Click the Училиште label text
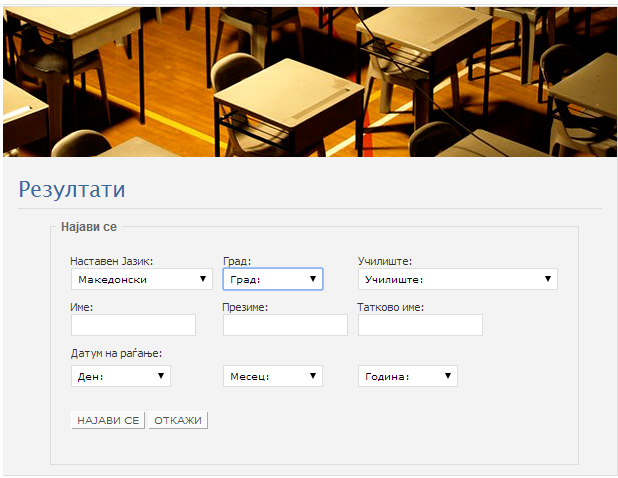 [x=385, y=262]
